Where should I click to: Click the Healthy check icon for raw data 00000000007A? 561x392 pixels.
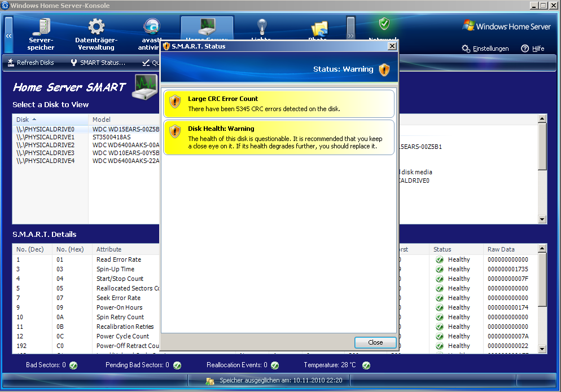(440, 337)
